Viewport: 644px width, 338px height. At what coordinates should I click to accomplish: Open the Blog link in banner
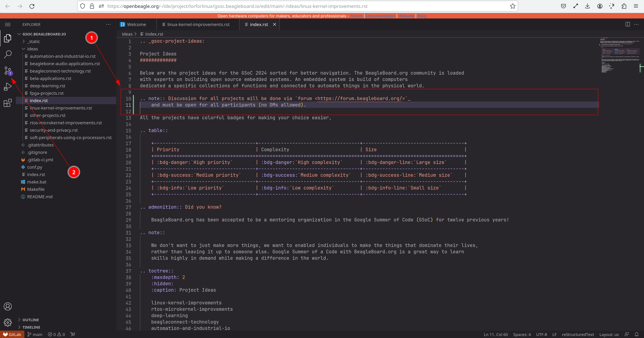click(x=422, y=16)
